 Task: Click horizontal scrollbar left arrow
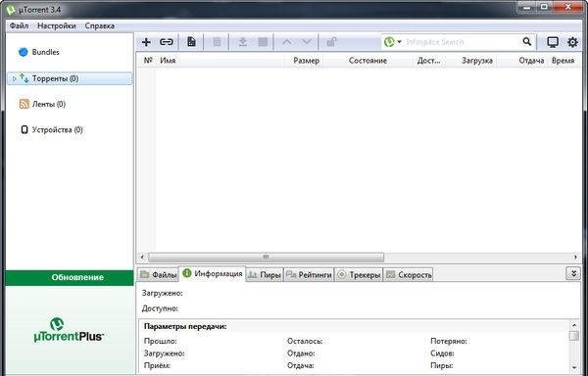(142, 257)
